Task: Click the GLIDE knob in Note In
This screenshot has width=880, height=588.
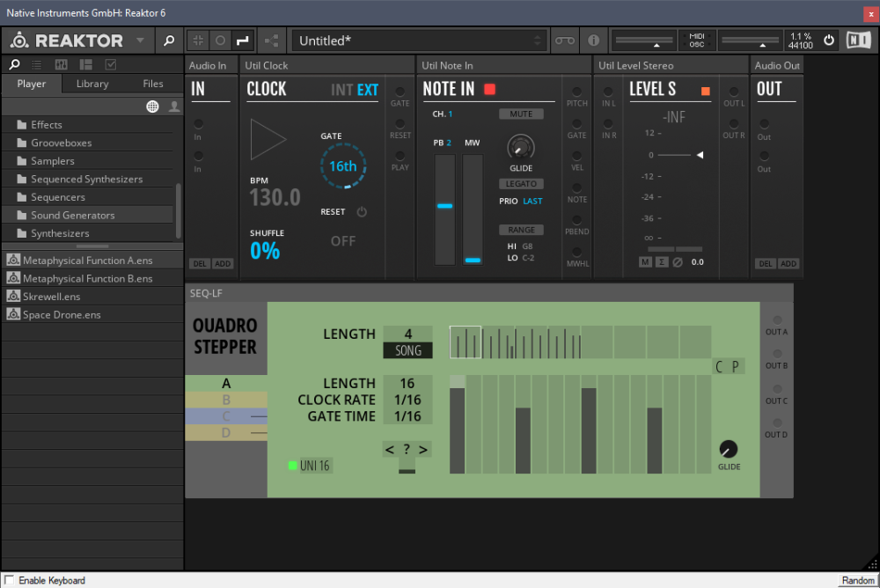Action: pos(520,148)
